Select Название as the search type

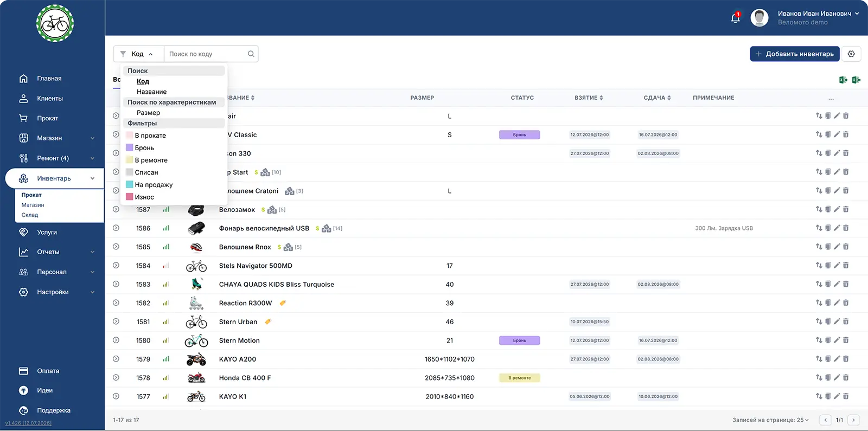pos(152,92)
